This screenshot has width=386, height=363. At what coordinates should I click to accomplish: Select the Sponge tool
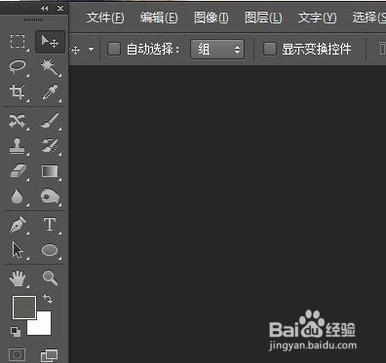coord(50,197)
